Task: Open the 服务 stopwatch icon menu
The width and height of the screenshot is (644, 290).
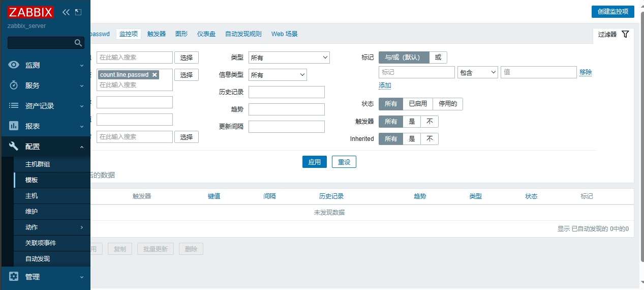Action: pyautogui.click(x=14, y=85)
